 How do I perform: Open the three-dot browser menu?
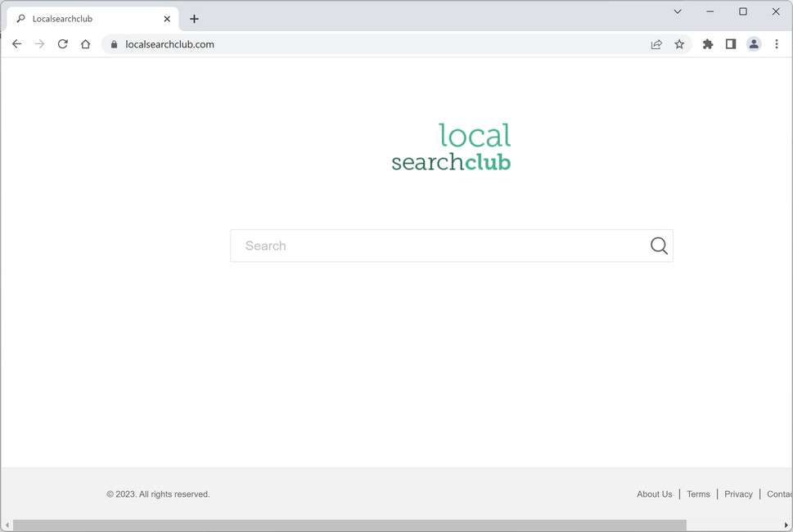pos(776,43)
